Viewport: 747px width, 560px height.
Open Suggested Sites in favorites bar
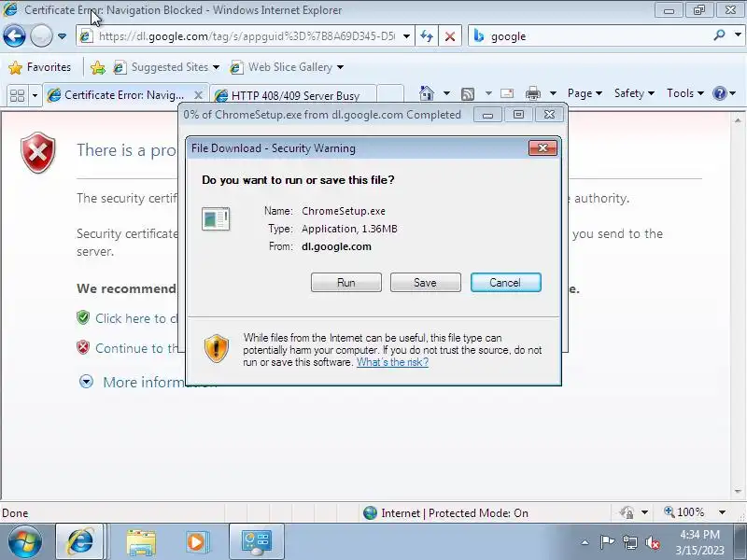(166, 67)
